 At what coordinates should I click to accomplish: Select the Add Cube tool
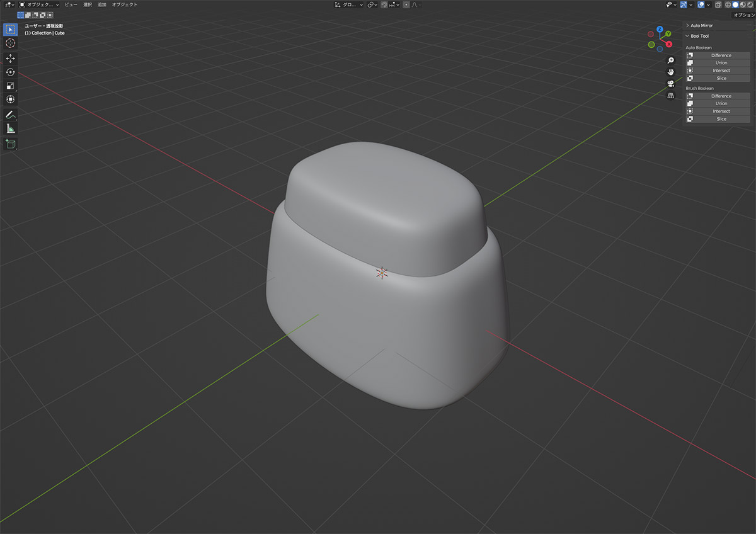tap(10, 144)
